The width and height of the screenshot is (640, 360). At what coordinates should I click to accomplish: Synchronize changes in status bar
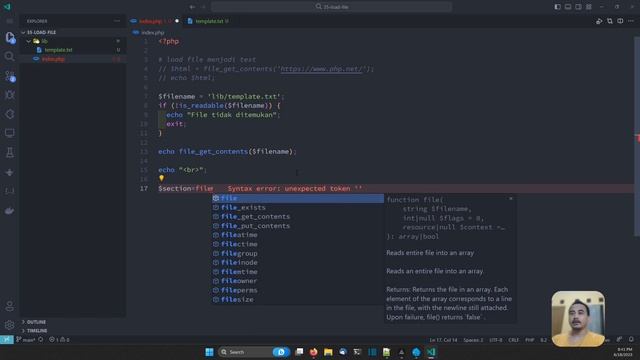[40, 340]
